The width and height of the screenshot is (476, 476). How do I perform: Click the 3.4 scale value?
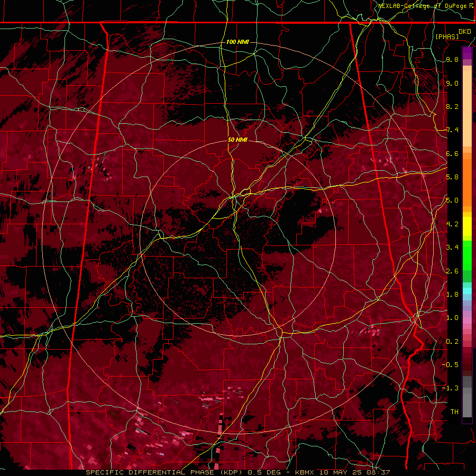tap(452, 248)
